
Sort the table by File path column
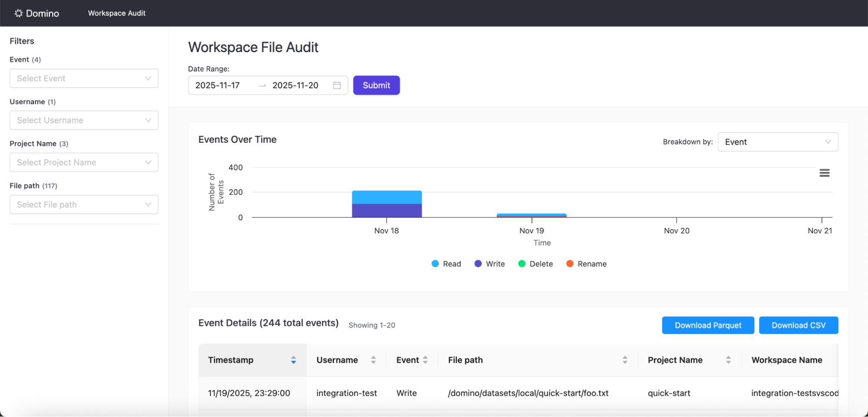[625, 360]
